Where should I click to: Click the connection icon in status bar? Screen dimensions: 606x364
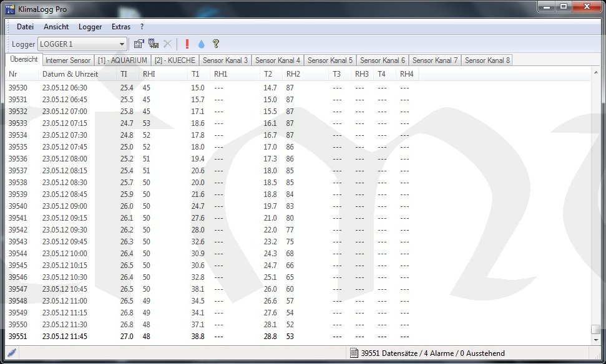[12, 353]
